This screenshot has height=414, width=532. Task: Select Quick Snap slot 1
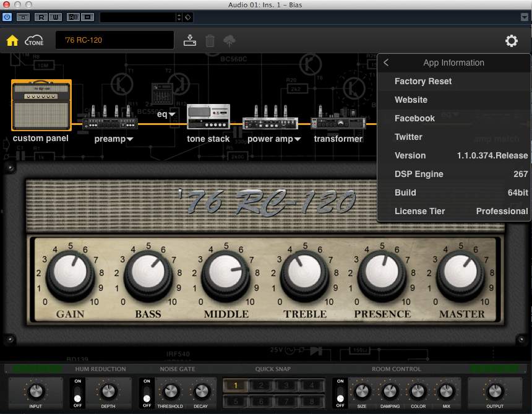(236, 386)
